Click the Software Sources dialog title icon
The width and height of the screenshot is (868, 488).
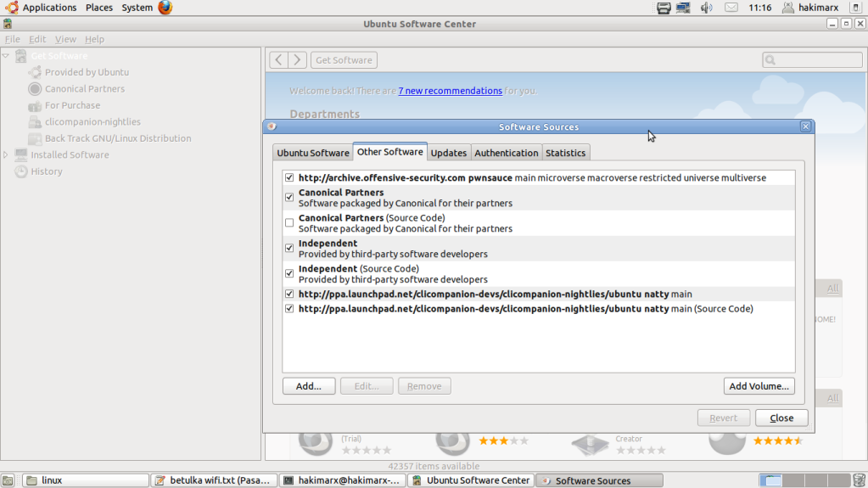272,126
